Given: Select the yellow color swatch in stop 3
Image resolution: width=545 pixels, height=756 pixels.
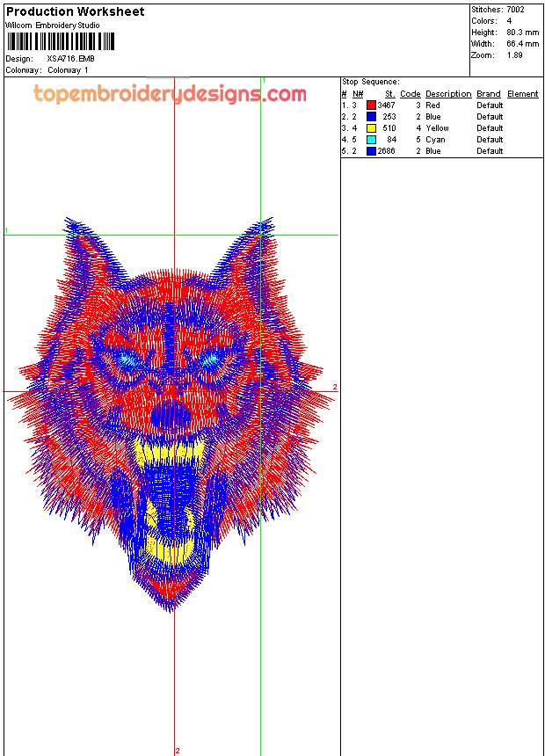Looking at the screenshot, I should click(371, 128).
